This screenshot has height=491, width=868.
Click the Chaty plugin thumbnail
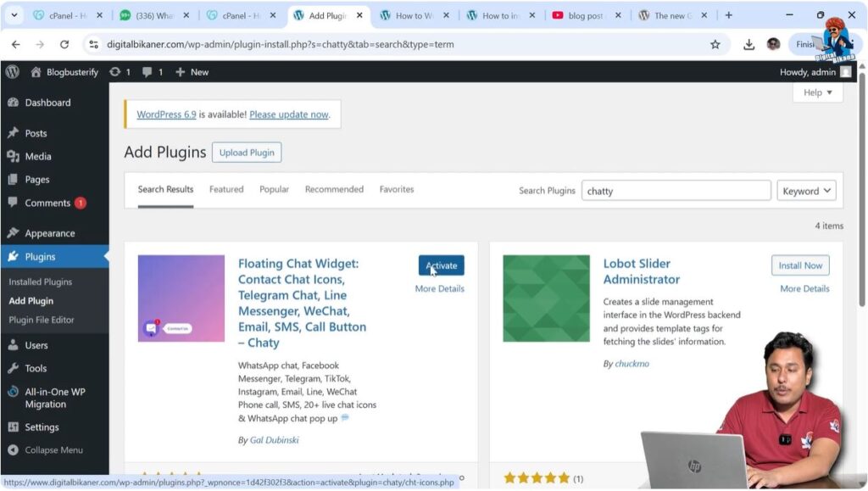coord(181,299)
